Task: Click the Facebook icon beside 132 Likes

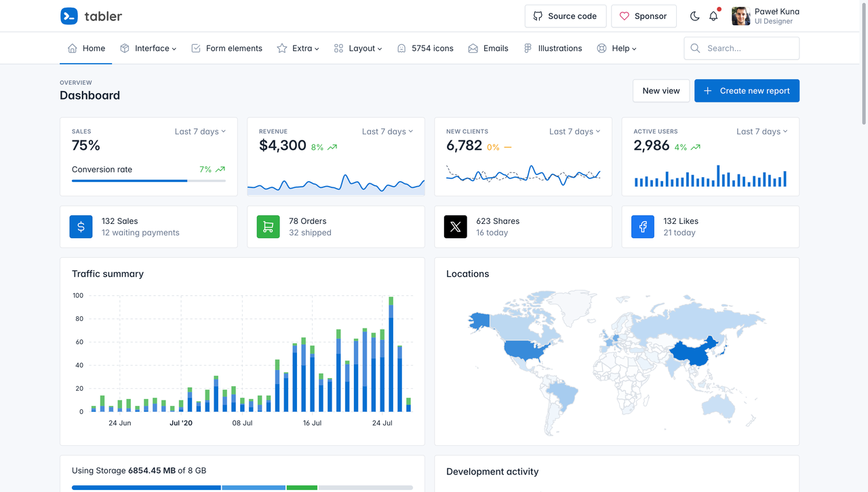Action: (642, 227)
